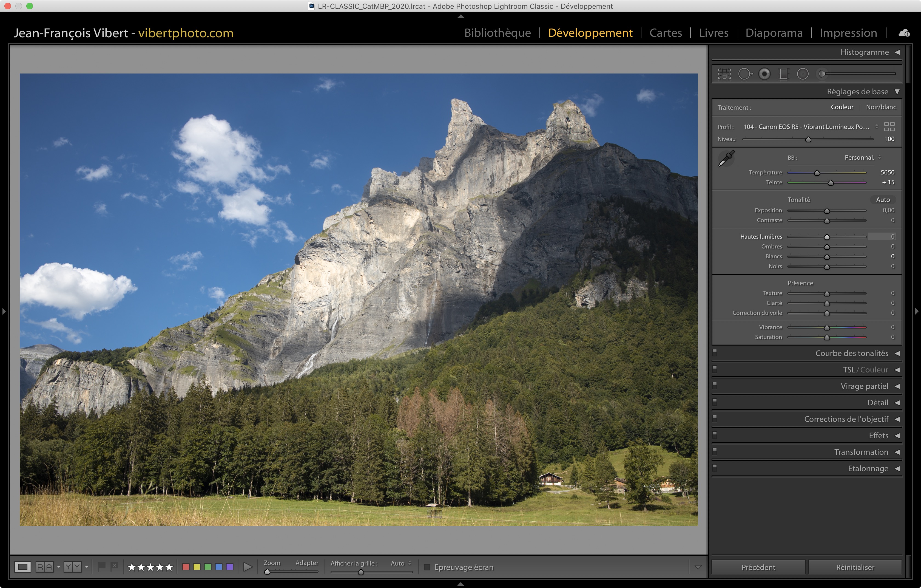Screen dimensions: 921x588
Task: Select the crop overlay tool
Action: (724, 74)
